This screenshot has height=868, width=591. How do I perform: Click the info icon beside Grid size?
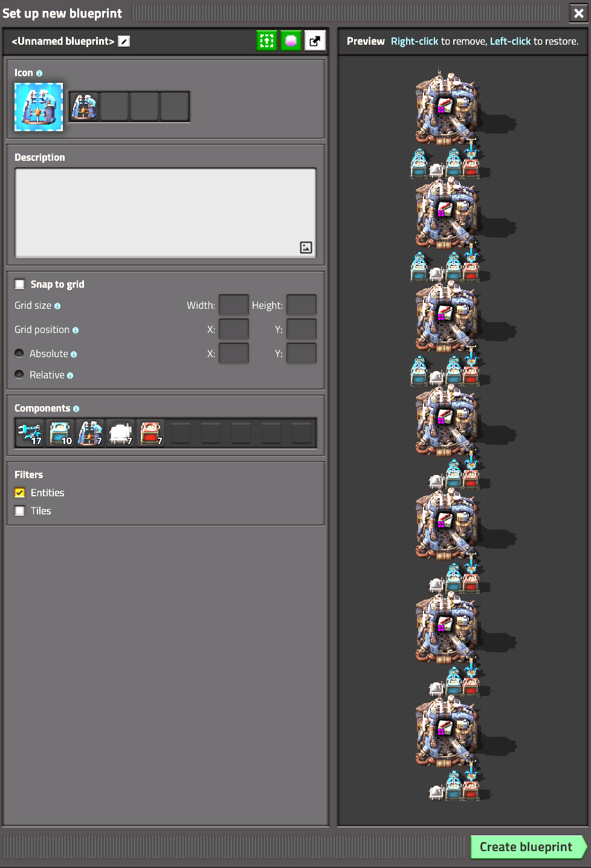coord(57,306)
